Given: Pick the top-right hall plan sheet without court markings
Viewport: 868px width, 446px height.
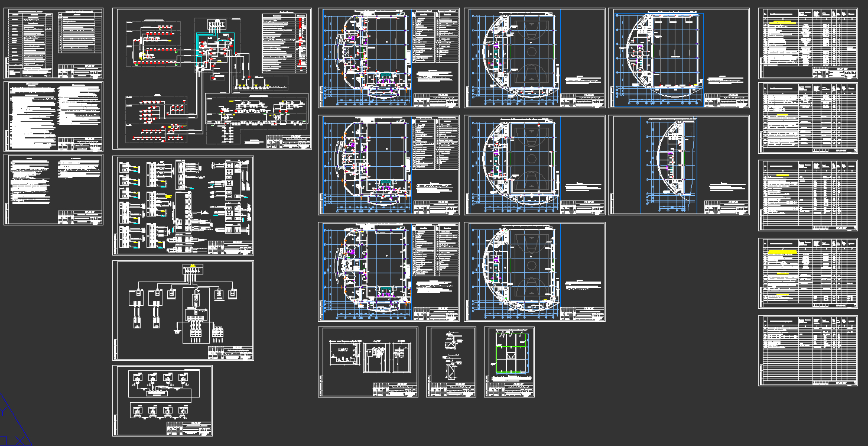Looking at the screenshot, I should 679,58.
